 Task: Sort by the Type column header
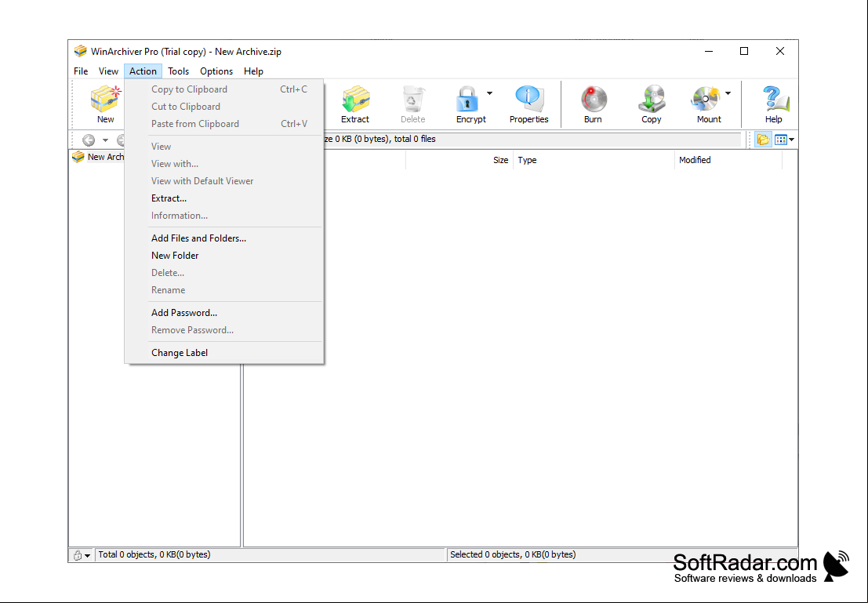click(594, 160)
